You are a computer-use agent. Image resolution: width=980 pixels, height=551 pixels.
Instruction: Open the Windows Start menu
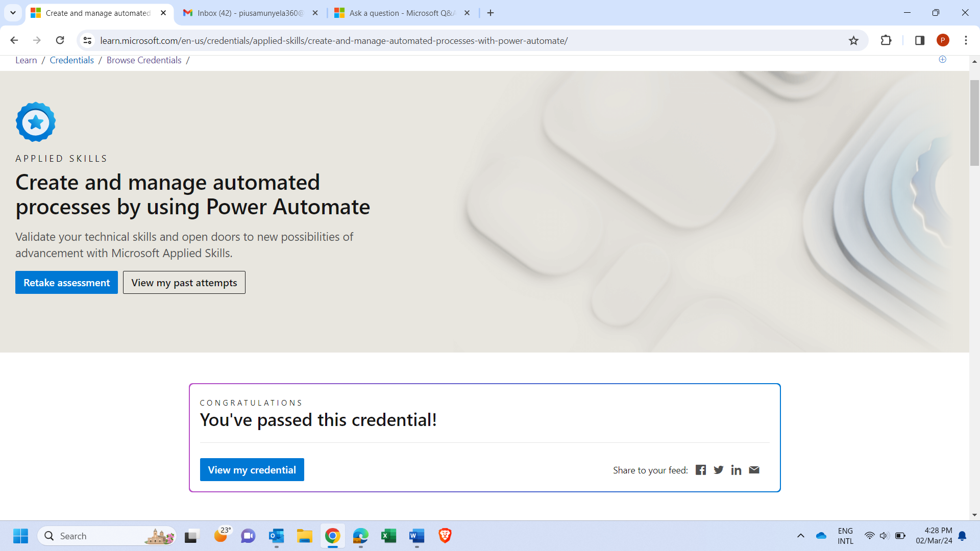click(20, 536)
